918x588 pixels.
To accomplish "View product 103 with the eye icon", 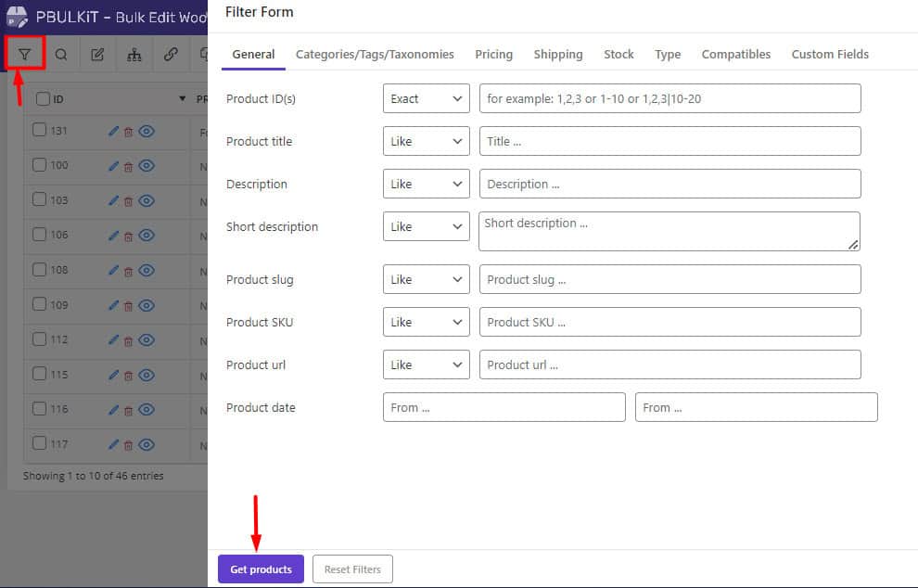I will click(x=147, y=200).
